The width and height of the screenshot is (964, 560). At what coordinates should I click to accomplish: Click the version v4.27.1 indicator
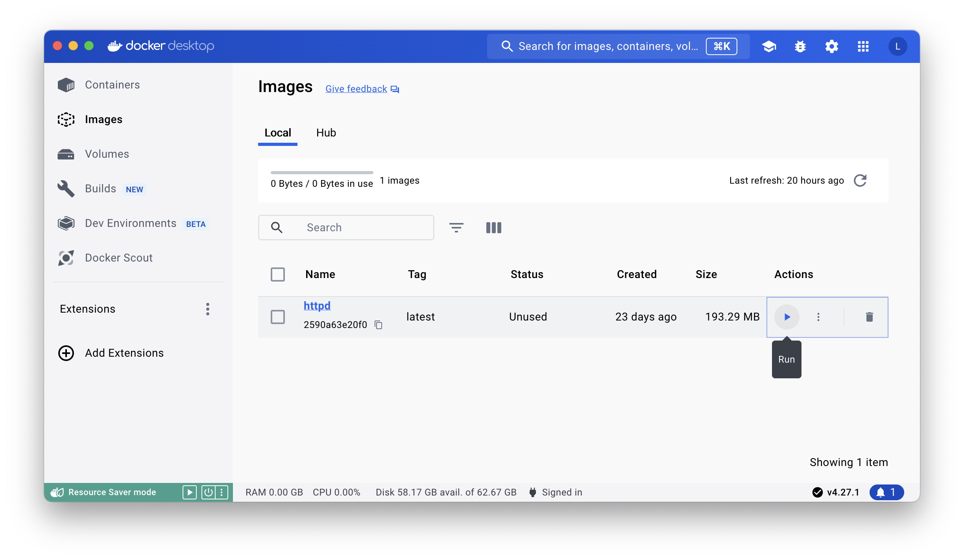point(836,492)
